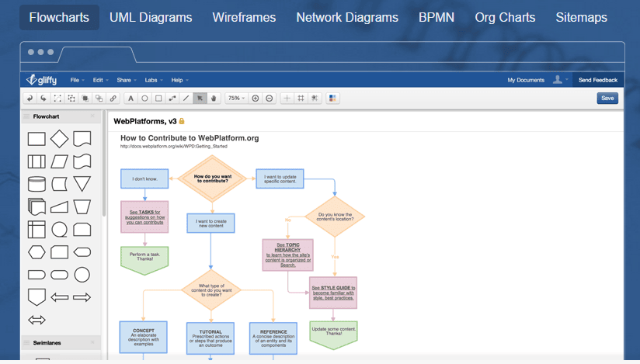Click the My Documents link
Screen dimensions: 640x364
pos(526,80)
